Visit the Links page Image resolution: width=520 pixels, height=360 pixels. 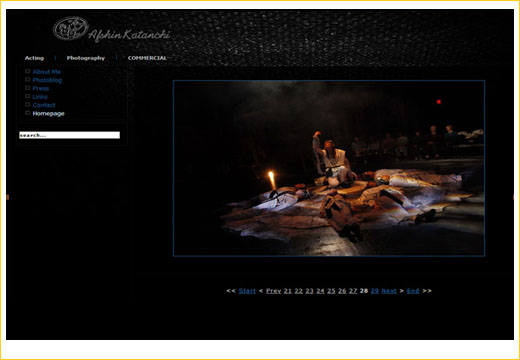tap(40, 97)
